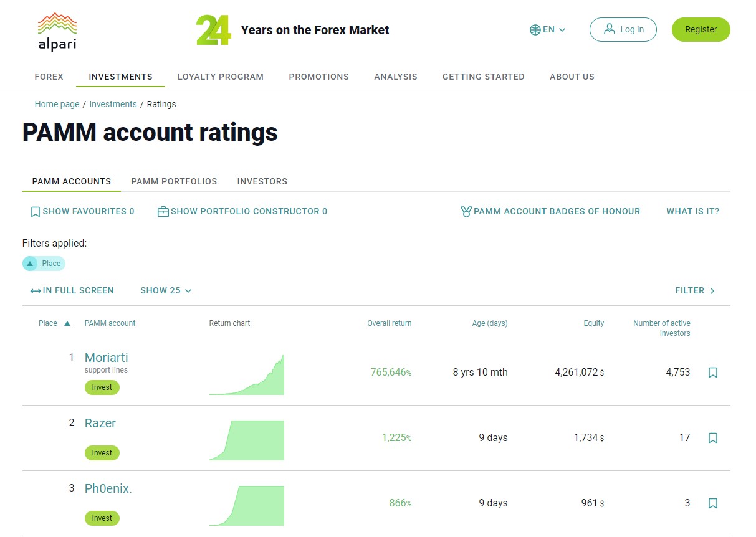Click the person icon inside Log in

[x=608, y=29]
